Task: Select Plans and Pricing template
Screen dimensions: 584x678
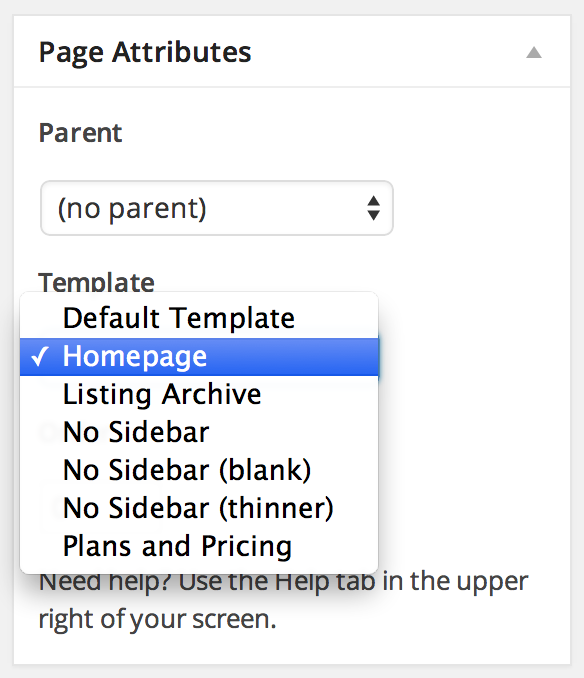Action: tap(199, 546)
